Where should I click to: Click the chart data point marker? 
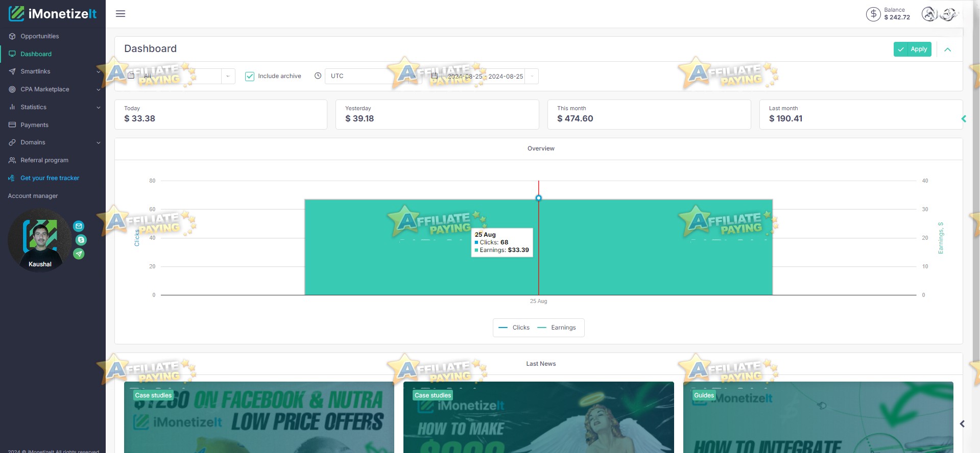click(538, 198)
